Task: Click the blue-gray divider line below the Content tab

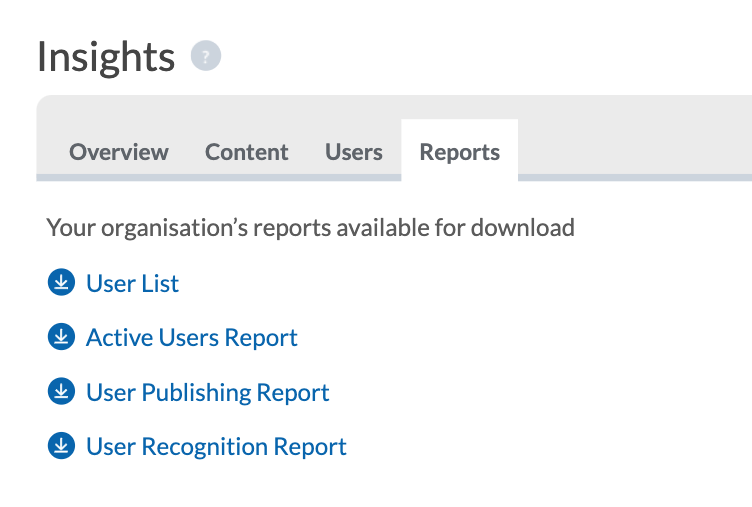Action: (x=247, y=177)
